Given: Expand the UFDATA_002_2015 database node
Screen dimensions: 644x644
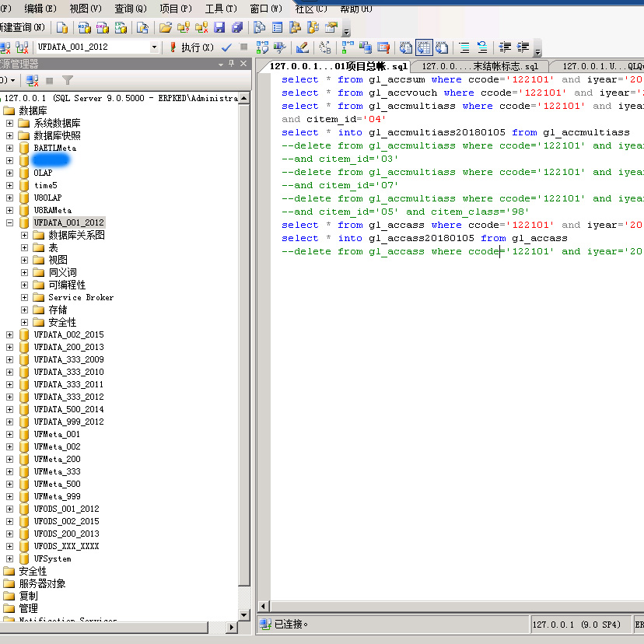Looking at the screenshot, I should [9, 334].
